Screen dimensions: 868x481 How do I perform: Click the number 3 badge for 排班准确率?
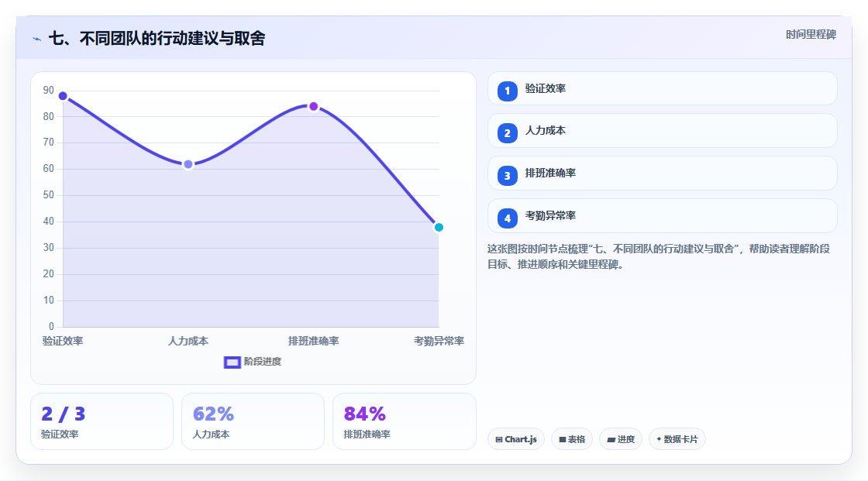507,176
